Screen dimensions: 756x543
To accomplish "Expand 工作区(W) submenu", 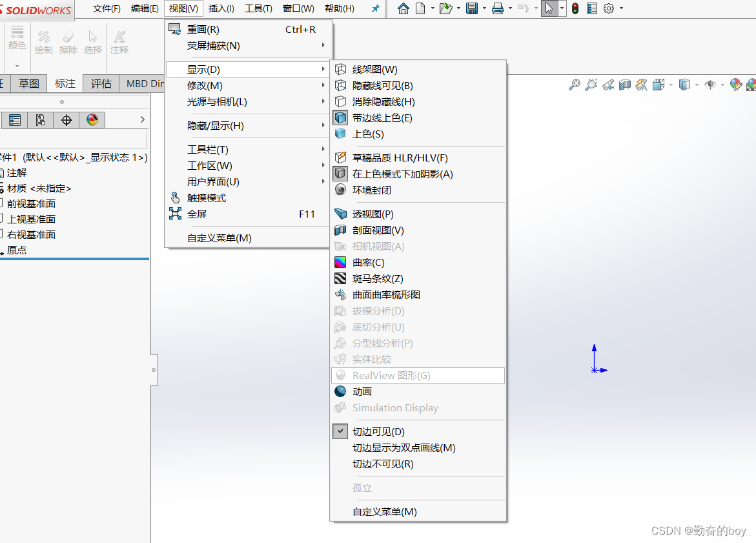I will pyautogui.click(x=249, y=166).
